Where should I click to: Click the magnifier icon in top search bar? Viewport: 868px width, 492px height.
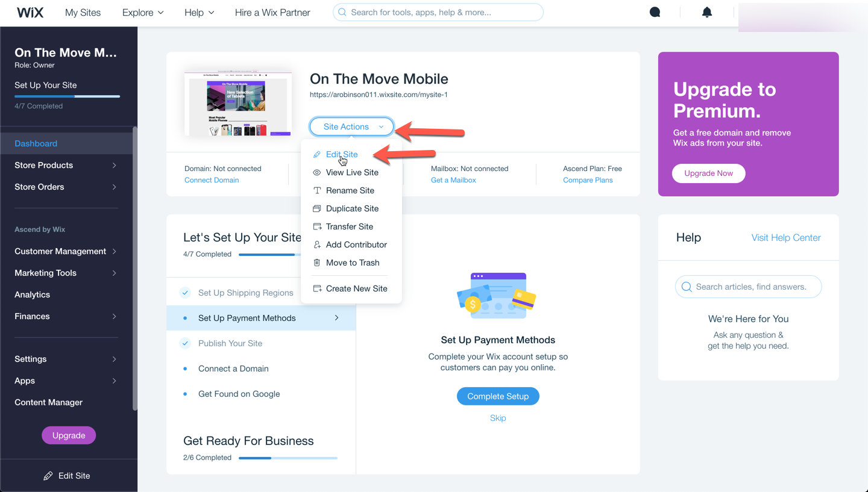342,12
